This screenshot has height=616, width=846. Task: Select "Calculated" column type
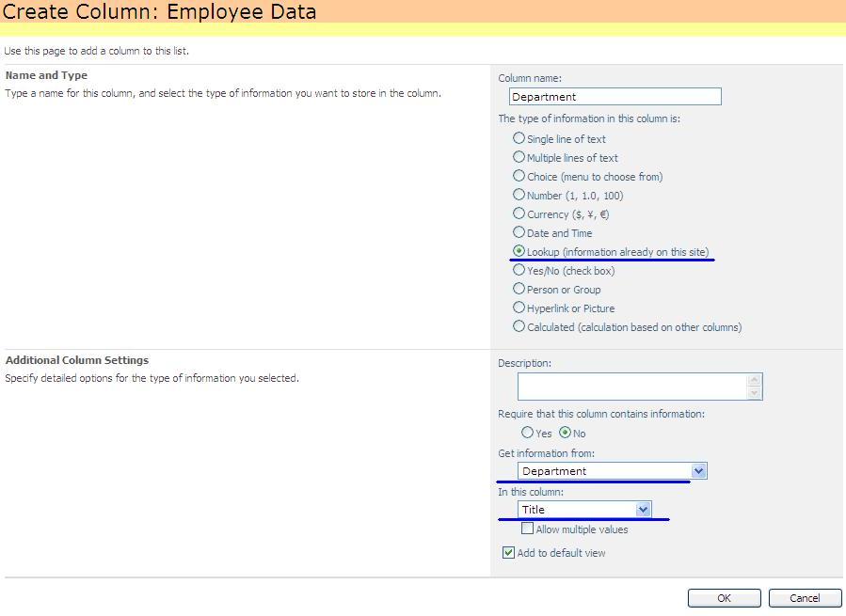pyautogui.click(x=519, y=326)
